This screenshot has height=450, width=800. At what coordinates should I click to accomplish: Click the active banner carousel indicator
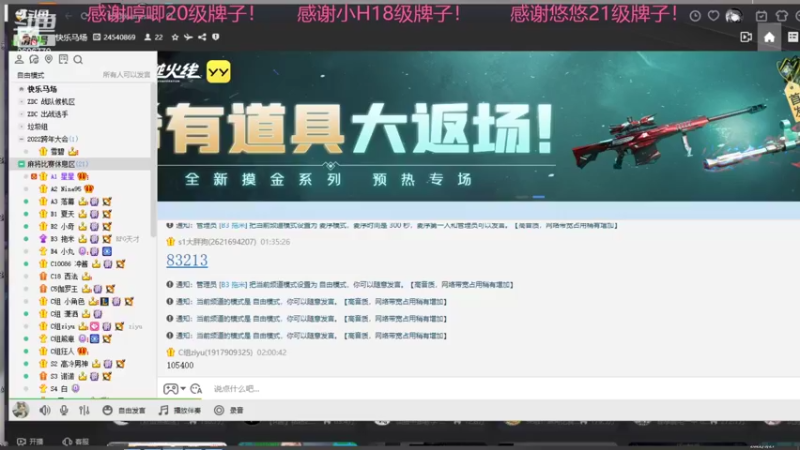tap(539, 197)
